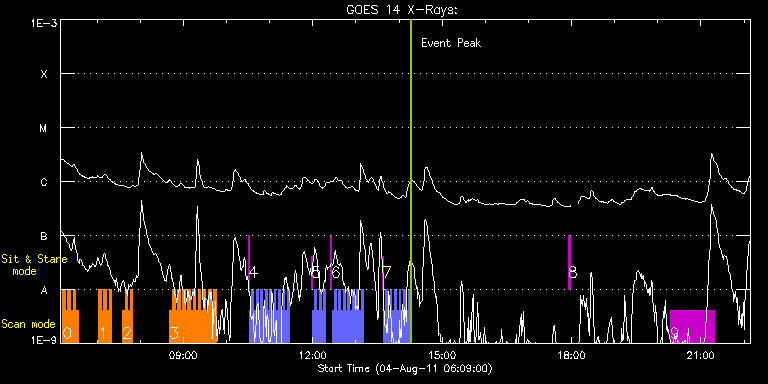Click magenta sit-and-stare marker 8
Screen dimensions: 768x384
click(x=569, y=263)
